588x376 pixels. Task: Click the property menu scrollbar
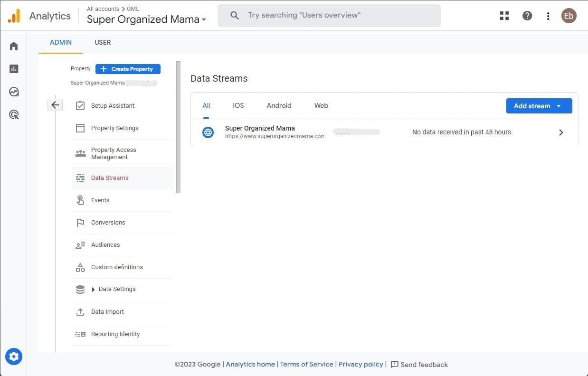click(178, 127)
